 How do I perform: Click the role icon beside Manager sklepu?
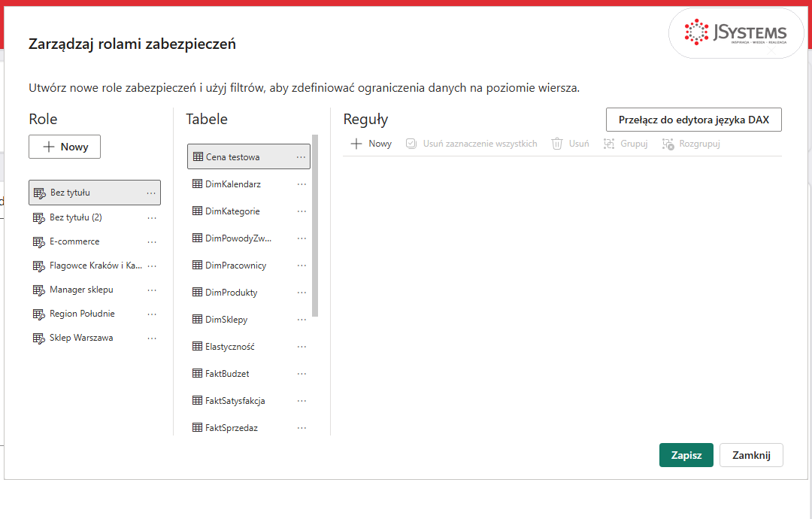(39, 290)
